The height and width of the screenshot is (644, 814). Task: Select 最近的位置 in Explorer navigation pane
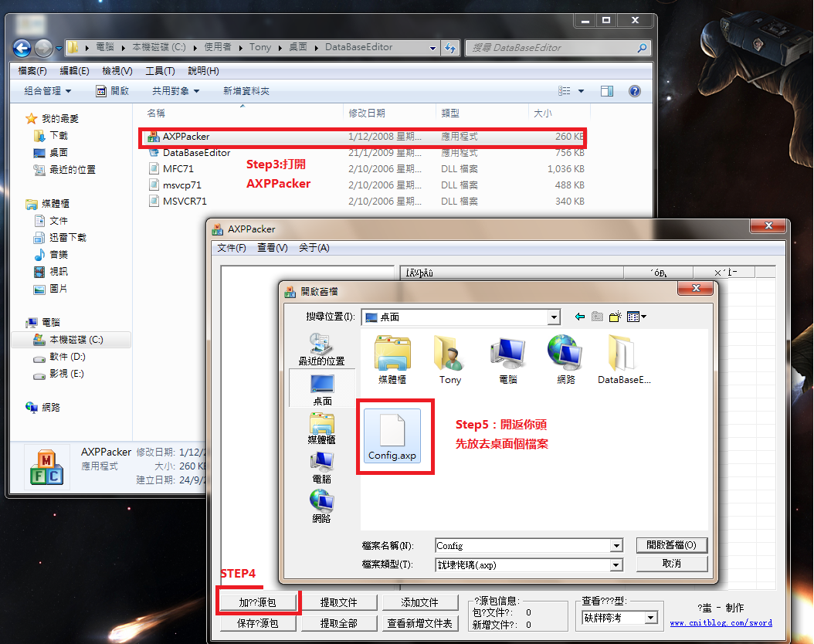[x=64, y=170]
